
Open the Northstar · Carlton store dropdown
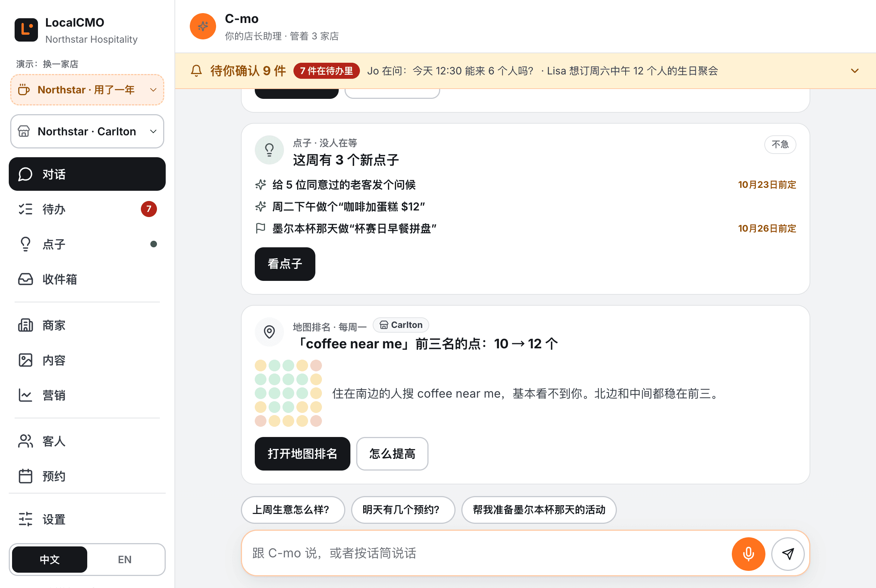[87, 131]
